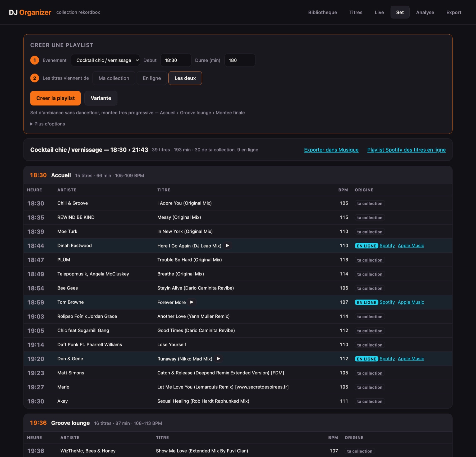The image size is (476, 457).
Task: Click 19:23 time for Matt Simons
Action: point(36,373)
